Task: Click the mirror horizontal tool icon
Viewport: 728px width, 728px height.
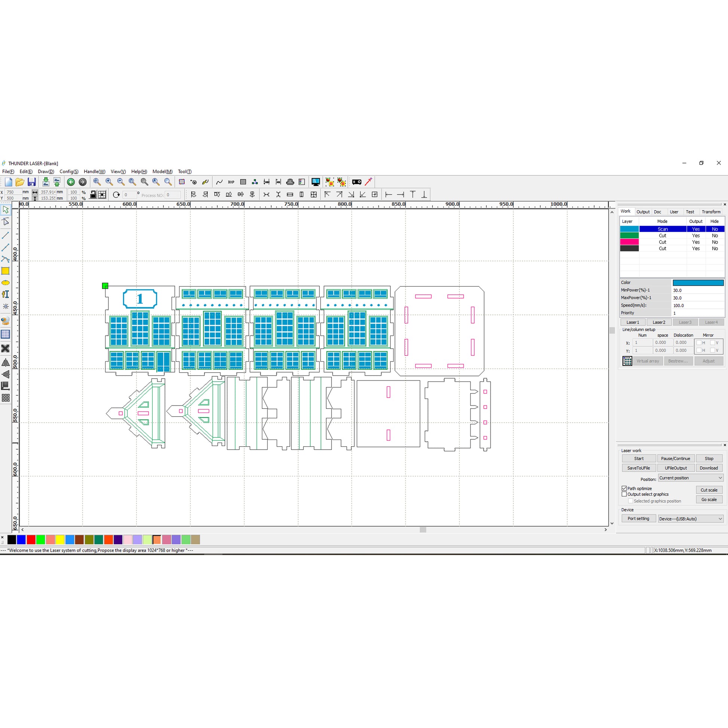Action: [x=6, y=363]
